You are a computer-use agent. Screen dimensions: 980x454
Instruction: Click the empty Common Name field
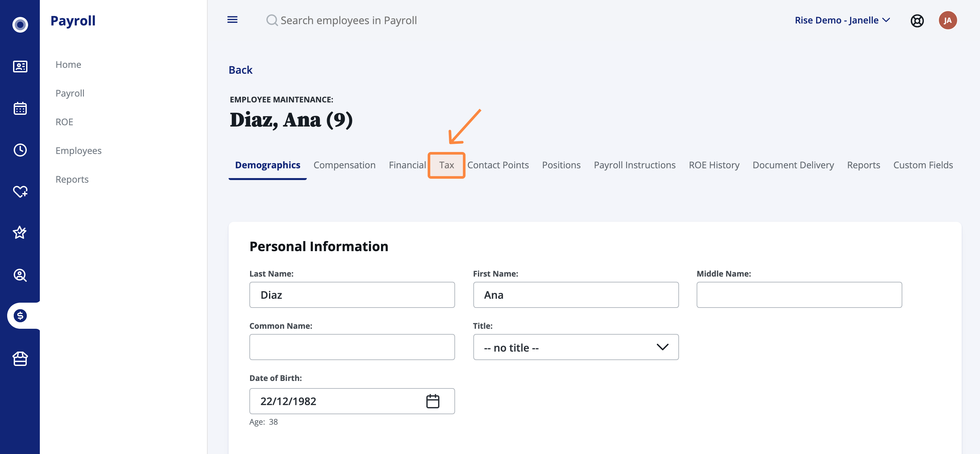pos(352,347)
